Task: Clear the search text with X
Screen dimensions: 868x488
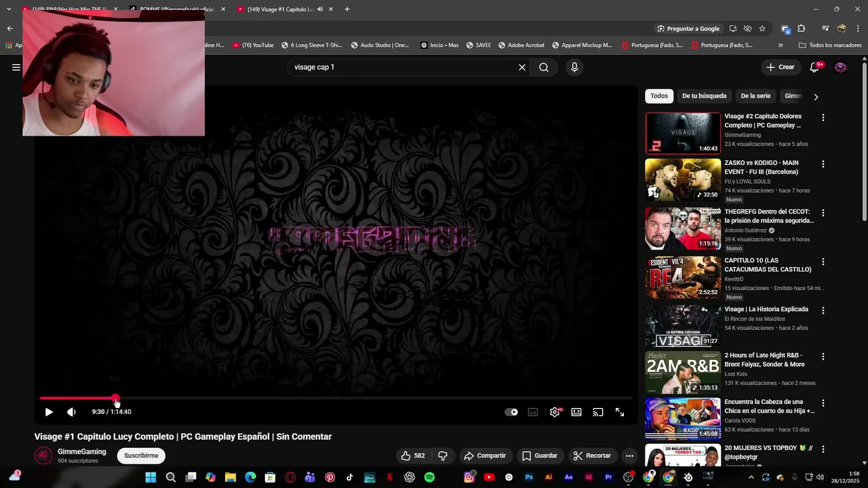Action: pos(522,67)
